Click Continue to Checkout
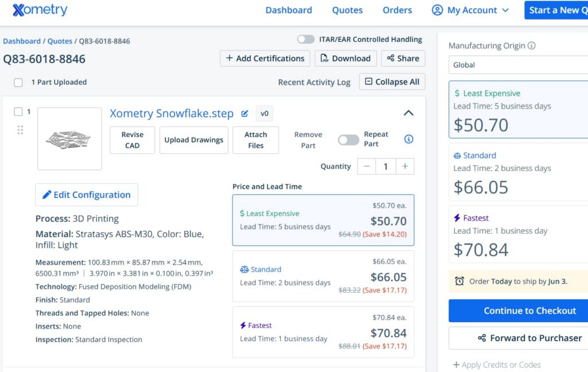Screen dimensions: 588x372 tap(519, 311)
